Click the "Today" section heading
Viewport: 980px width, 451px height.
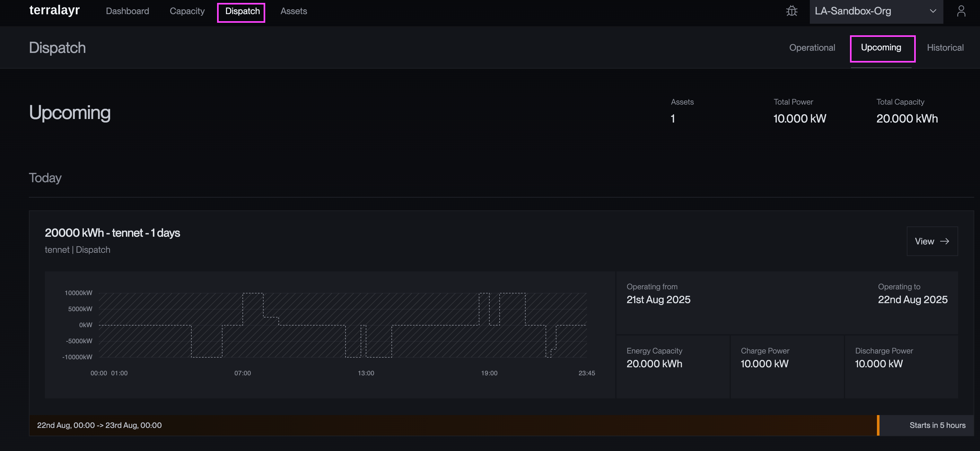(x=45, y=178)
